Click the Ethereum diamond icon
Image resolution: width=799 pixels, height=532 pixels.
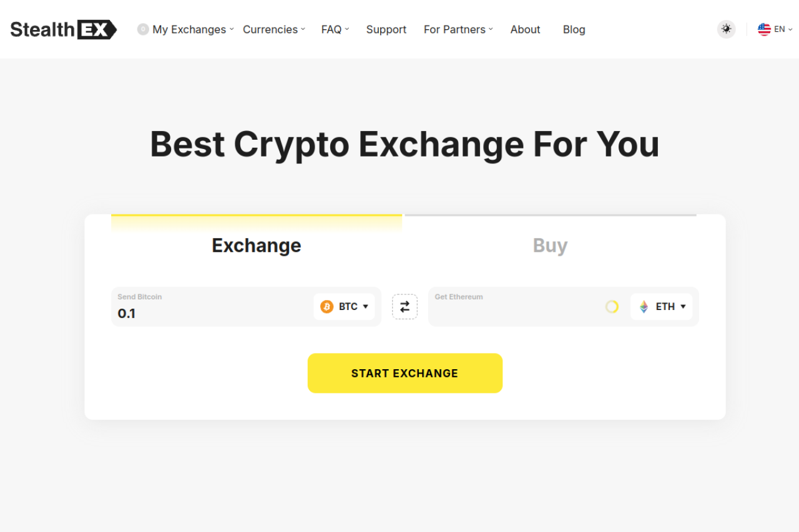(644, 307)
